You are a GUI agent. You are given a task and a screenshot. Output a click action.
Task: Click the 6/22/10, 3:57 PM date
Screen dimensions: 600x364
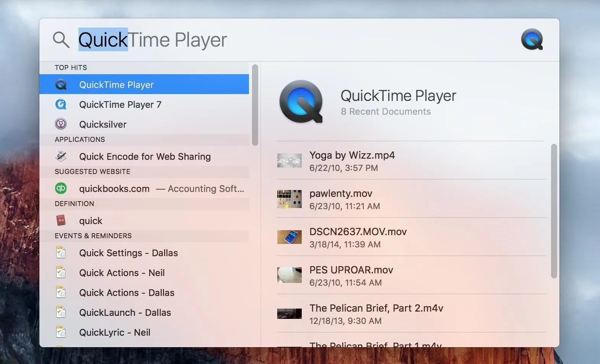343,168
